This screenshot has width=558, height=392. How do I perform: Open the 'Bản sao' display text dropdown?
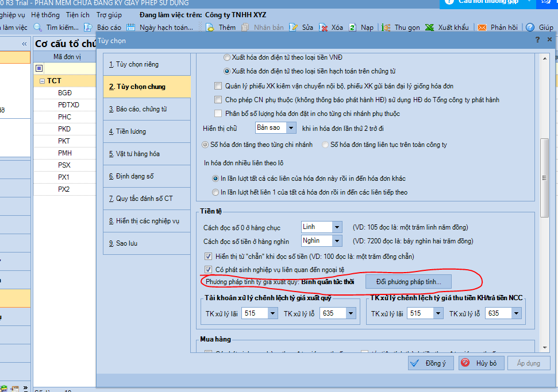click(291, 127)
